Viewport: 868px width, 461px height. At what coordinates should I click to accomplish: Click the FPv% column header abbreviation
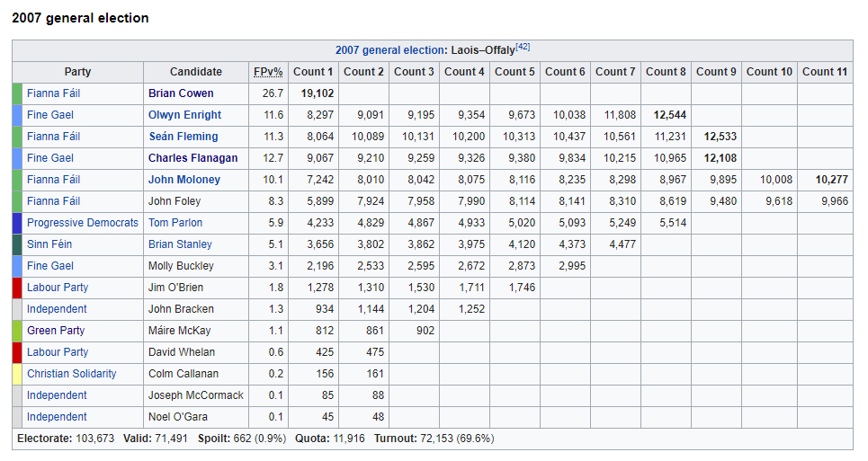click(x=268, y=72)
